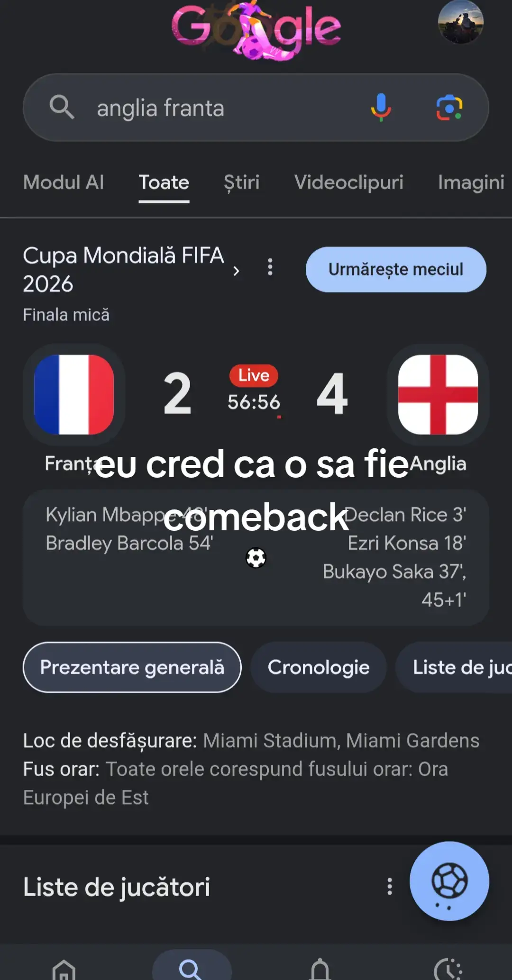The width and height of the screenshot is (512, 980).
Task: Open the history clock icon at bottom
Action: click(x=448, y=969)
